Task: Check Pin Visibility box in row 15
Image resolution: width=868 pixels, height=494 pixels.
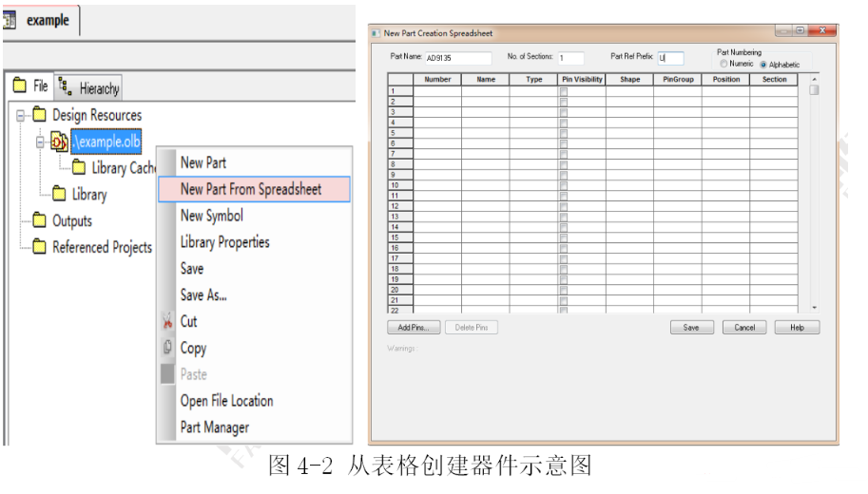Action: pos(564,237)
